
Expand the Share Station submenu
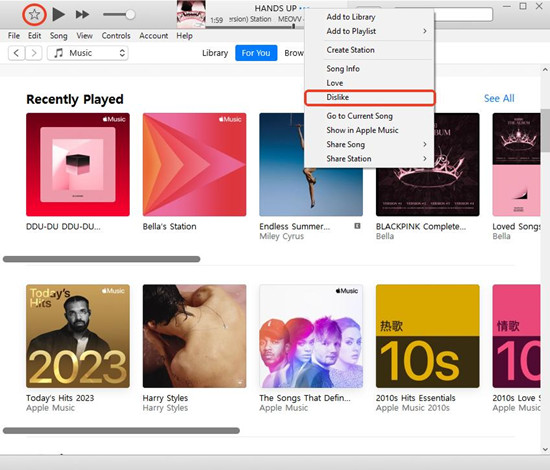(369, 159)
